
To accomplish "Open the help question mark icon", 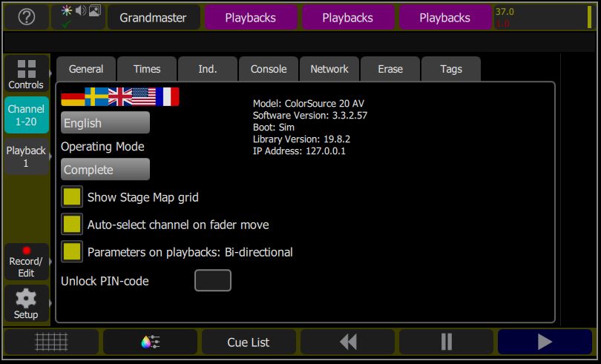I will (x=27, y=17).
